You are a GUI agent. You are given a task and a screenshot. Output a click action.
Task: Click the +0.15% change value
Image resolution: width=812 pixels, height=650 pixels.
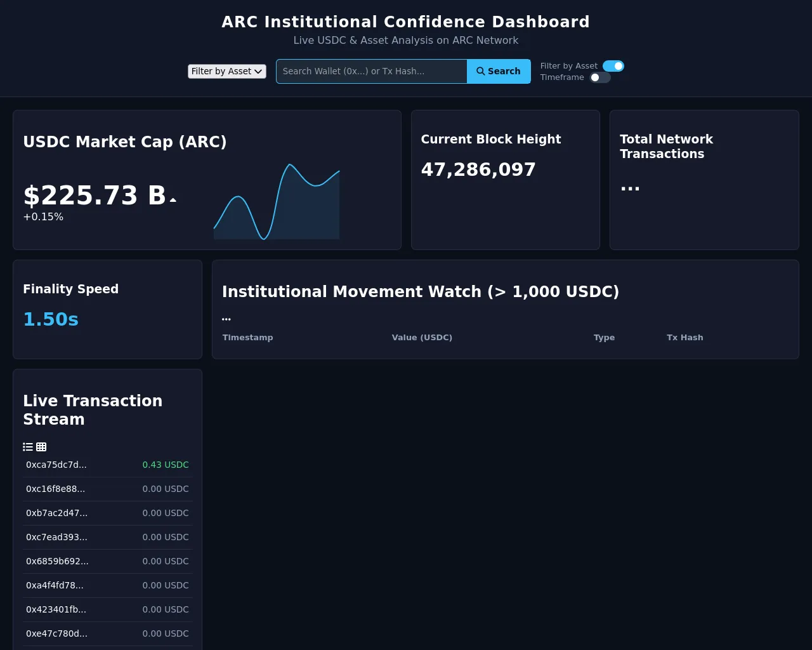(x=43, y=217)
